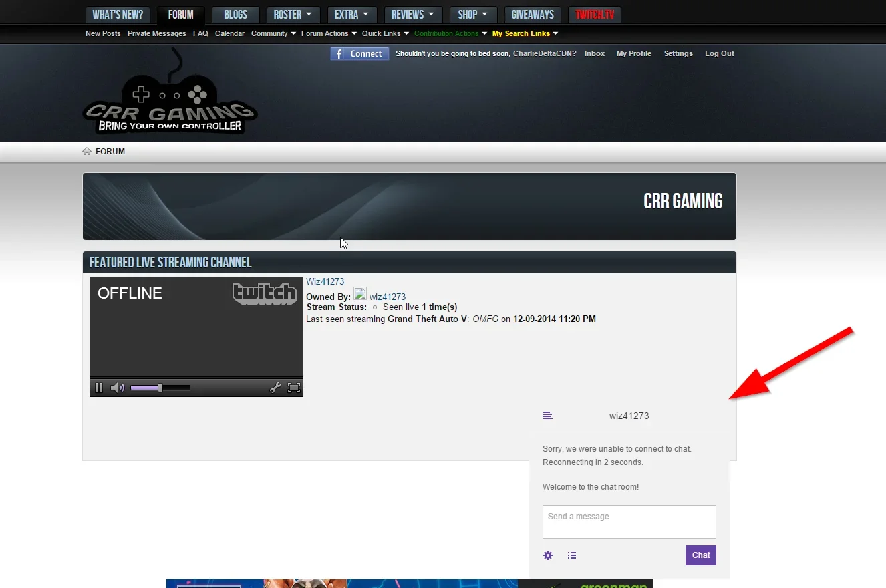The width and height of the screenshot is (886, 588).
Task: Expand the Forum Actions dropdown
Action: pos(329,33)
